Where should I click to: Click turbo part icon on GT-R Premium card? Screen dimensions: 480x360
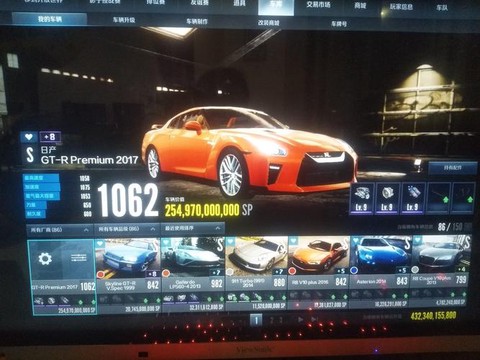click(51, 301)
